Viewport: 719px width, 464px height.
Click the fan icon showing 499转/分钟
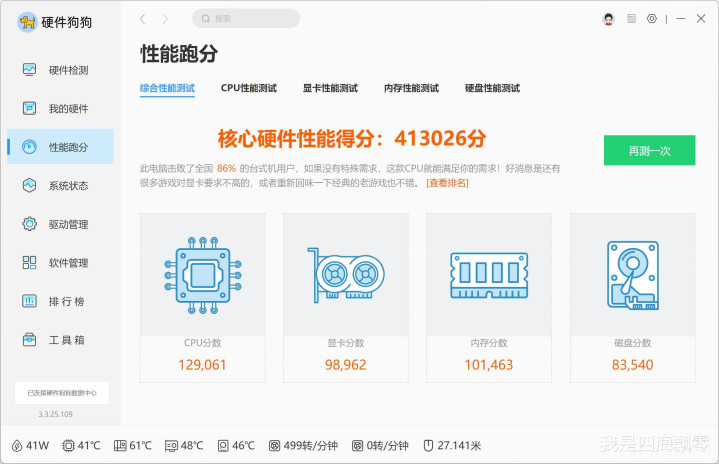pyautogui.click(x=274, y=446)
